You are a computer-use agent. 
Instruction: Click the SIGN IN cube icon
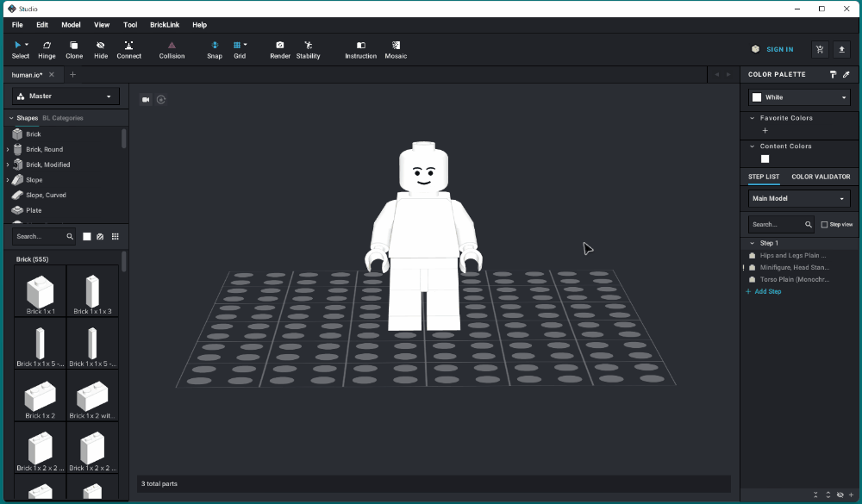click(x=755, y=49)
